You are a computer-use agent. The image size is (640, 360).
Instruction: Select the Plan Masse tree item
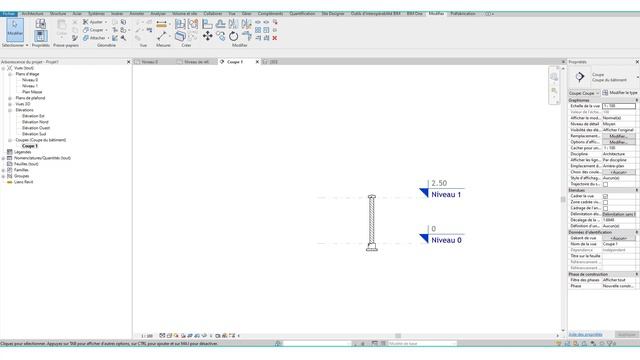(x=32, y=92)
